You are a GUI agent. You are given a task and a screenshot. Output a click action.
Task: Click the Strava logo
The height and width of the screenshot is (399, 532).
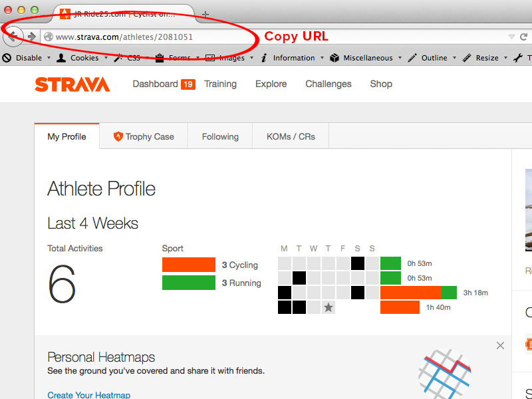coord(72,84)
